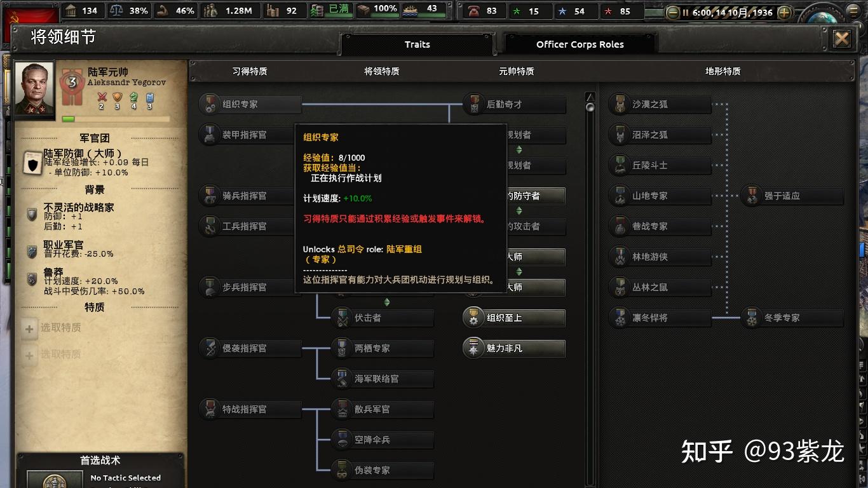Select the 首选战术 tactic icon
Screen dimensions: 868x488
click(x=55, y=480)
